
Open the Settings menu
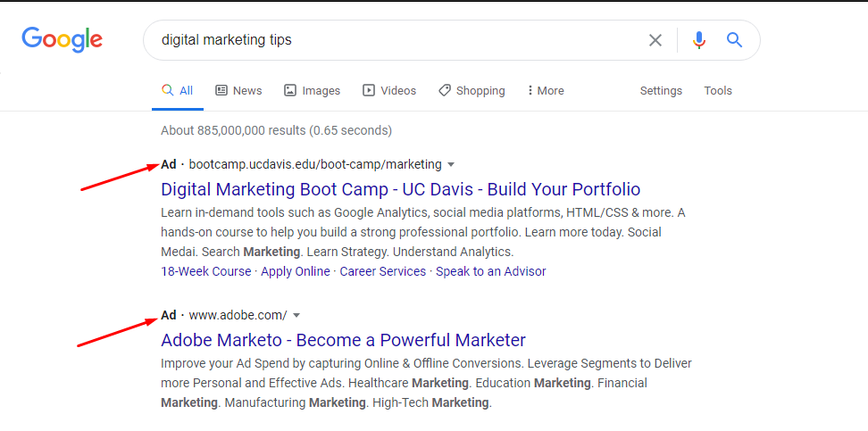coord(661,90)
